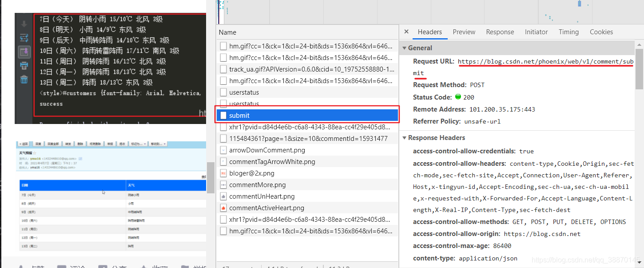The height and width of the screenshot is (268, 644).
Task: Click the IDE console down-arrow icon
Action: (x=24, y=24)
